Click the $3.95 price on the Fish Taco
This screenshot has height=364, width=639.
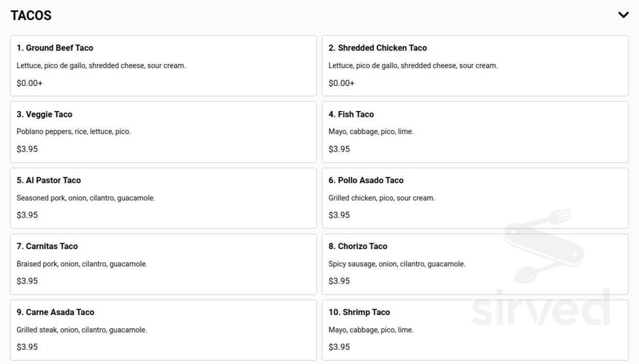pos(339,149)
